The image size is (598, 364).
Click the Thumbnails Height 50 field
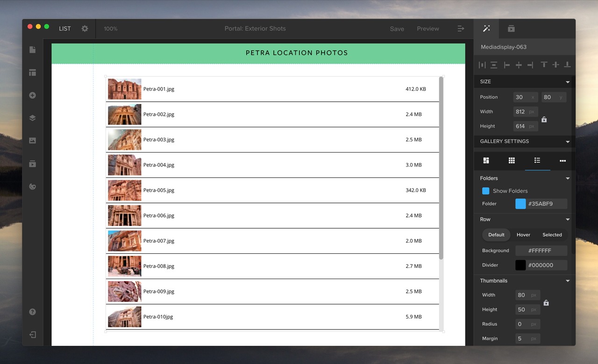point(527,309)
